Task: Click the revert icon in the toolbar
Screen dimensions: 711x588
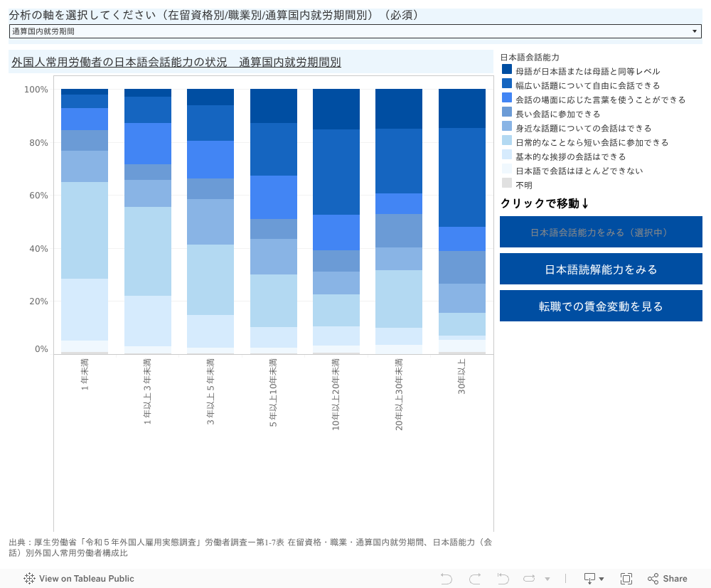Action: [x=503, y=579]
